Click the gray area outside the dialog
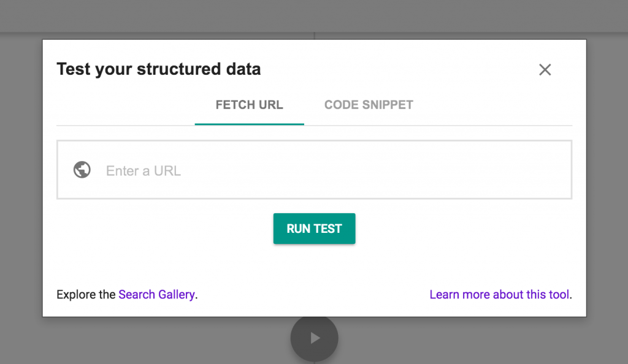Image resolution: width=628 pixels, height=364 pixels. [18, 184]
